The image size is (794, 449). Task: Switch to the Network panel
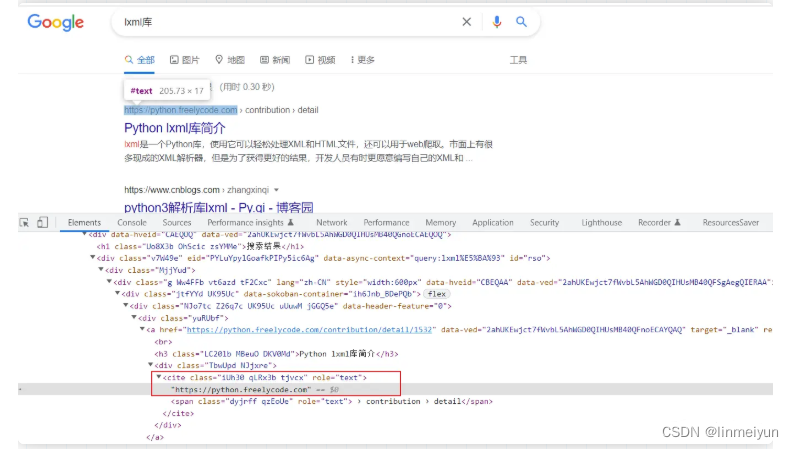332,223
